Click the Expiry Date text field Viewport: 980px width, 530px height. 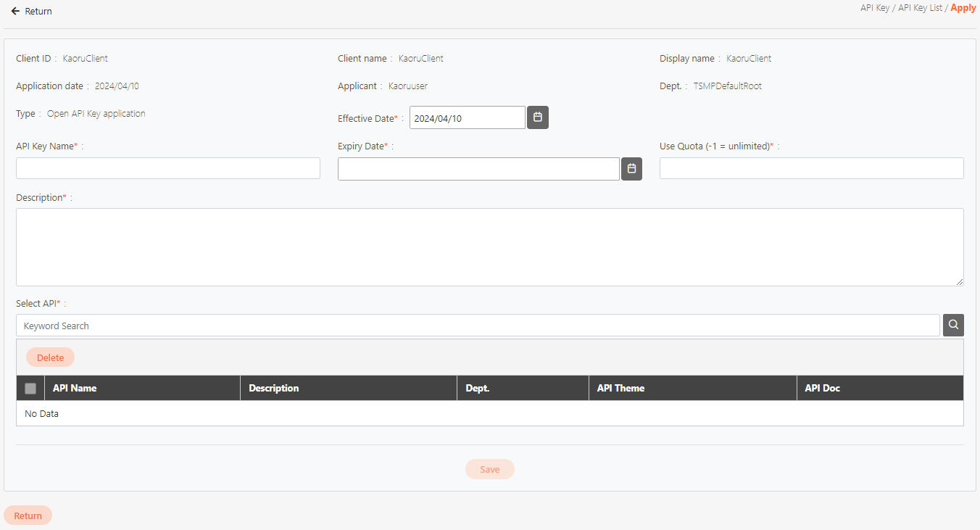(478, 169)
